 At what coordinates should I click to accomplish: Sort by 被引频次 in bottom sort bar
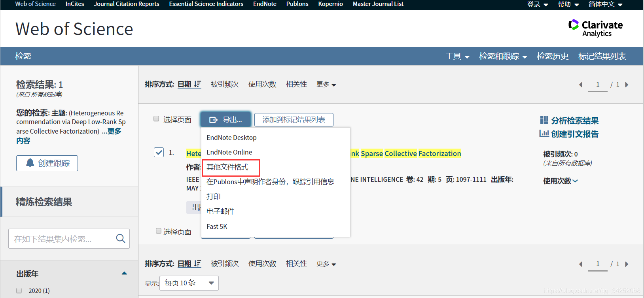point(225,264)
